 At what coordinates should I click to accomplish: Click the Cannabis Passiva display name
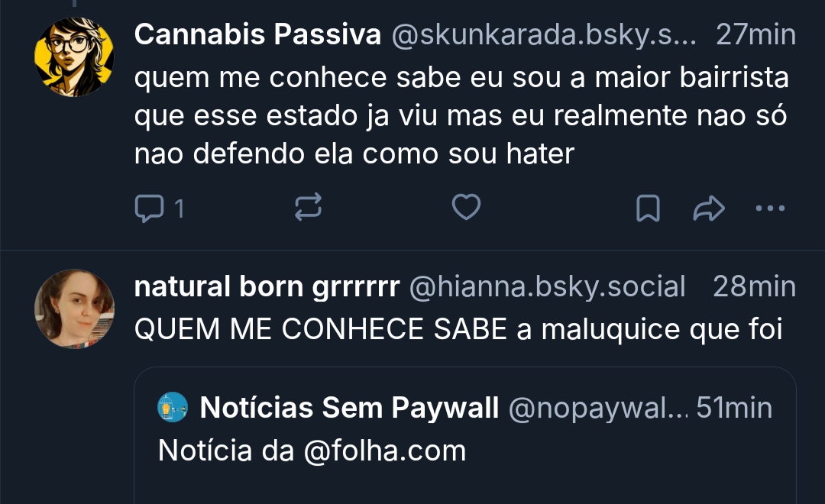pyautogui.click(x=257, y=35)
